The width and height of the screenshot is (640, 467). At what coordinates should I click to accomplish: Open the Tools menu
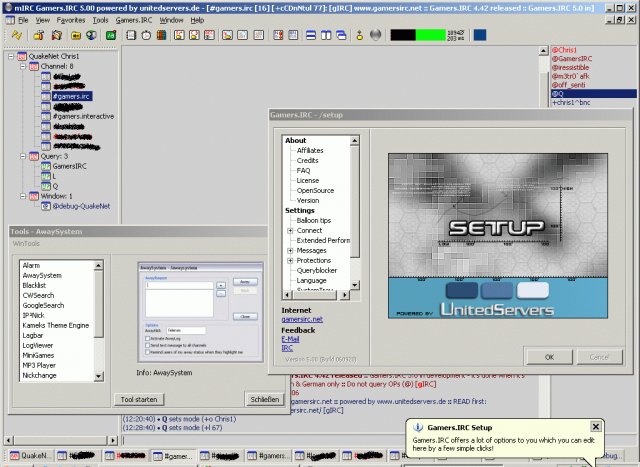pyautogui.click(x=100, y=20)
